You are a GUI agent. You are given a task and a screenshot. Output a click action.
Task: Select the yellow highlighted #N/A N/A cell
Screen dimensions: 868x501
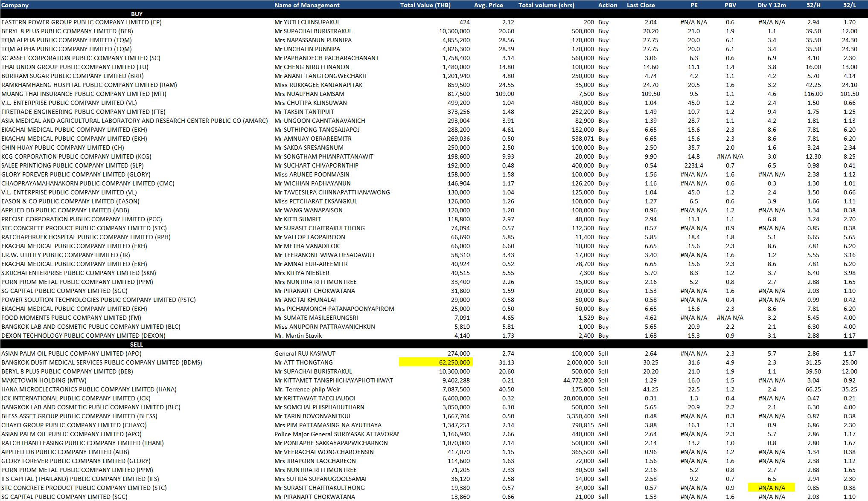pyautogui.click(x=772, y=488)
